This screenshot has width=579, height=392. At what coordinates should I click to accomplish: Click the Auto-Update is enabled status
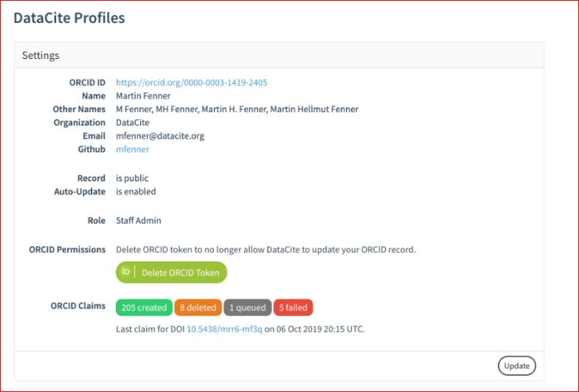point(136,192)
